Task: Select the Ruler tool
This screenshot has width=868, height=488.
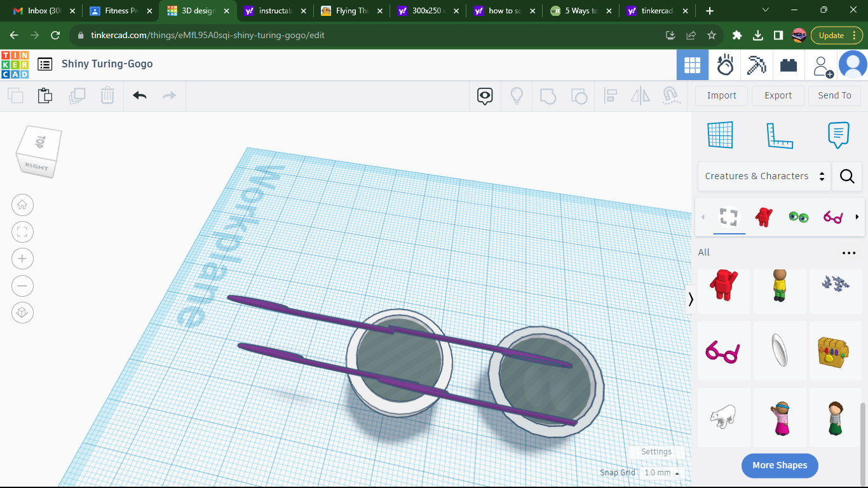Action: click(x=780, y=135)
